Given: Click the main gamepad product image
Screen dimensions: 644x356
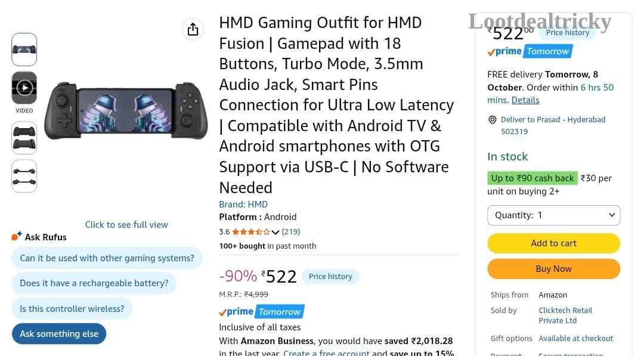Looking at the screenshot, I should pos(126,110).
